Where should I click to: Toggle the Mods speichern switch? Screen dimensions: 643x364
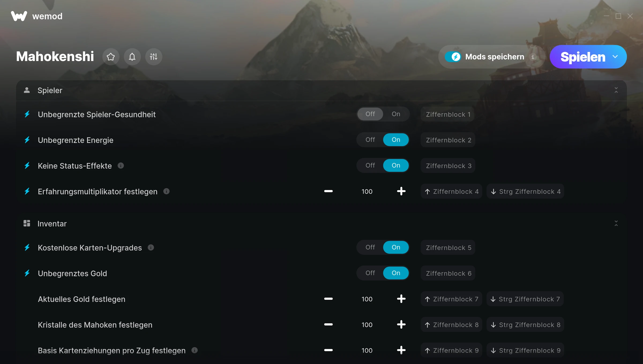click(x=453, y=57)
